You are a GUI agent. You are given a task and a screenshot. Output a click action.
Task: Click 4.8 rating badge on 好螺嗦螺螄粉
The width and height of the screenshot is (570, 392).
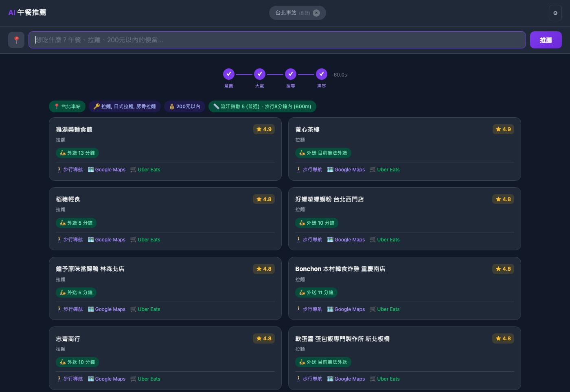tap(503, 199)
